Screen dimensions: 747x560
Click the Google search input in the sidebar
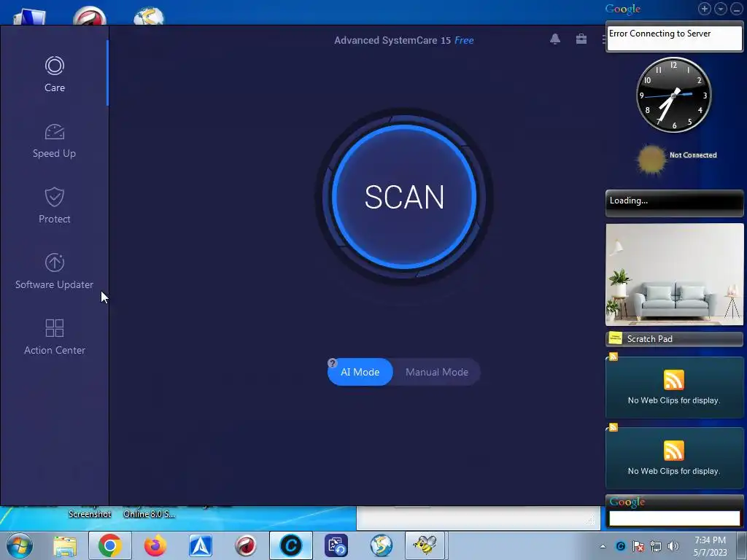674,518
